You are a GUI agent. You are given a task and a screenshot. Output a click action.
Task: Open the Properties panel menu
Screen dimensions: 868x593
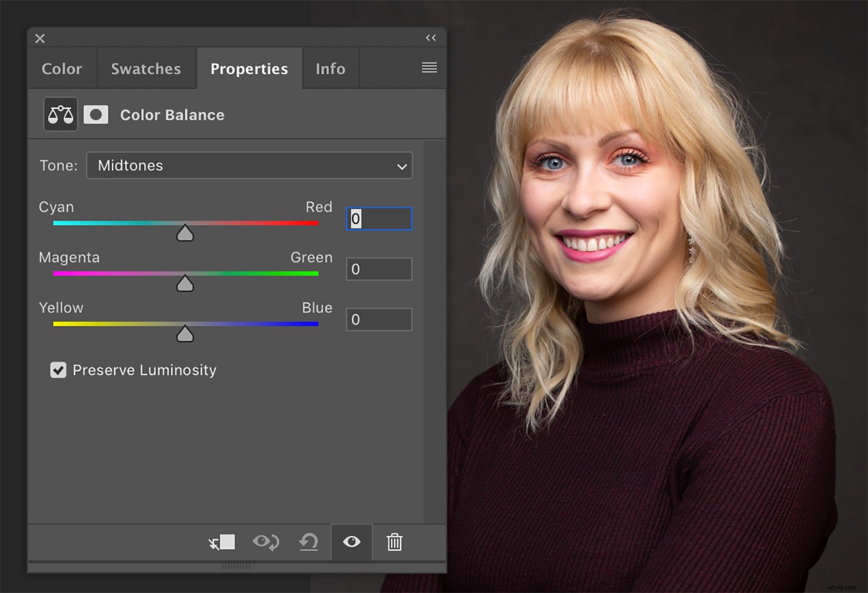click(x=429, y=68)
